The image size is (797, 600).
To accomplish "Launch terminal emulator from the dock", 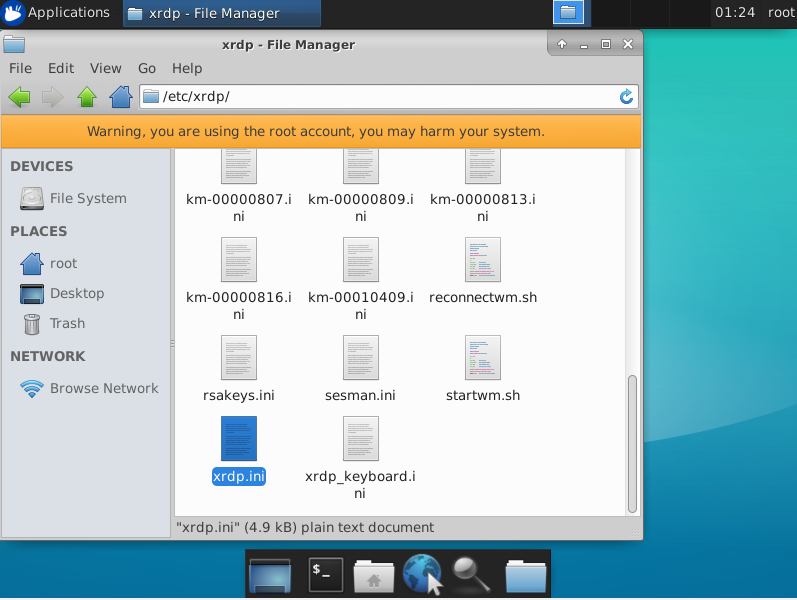I will (326, 575).
